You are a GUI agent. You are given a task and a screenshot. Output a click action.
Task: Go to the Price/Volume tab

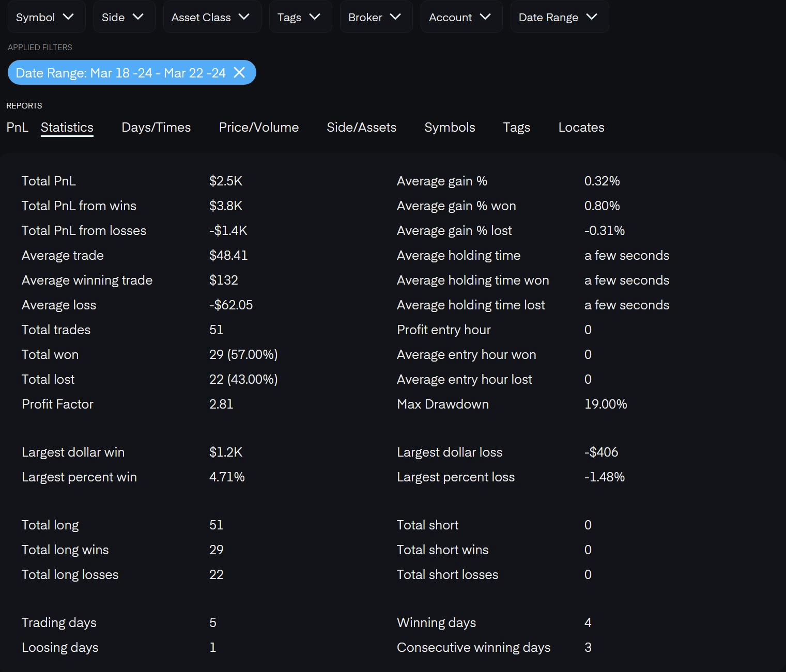[x=259, y=127]
